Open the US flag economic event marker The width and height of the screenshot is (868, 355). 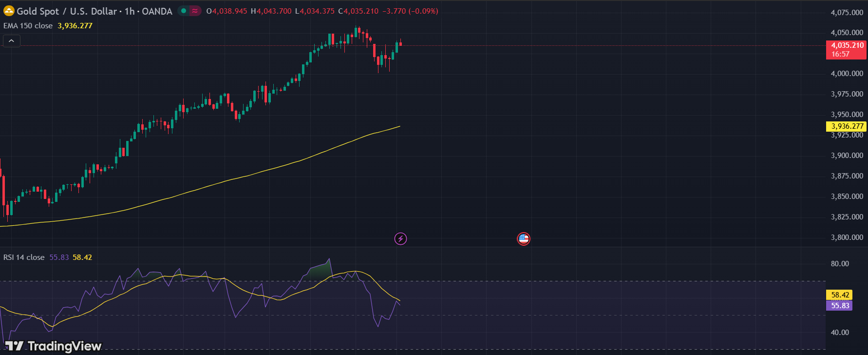coord(523,238)
